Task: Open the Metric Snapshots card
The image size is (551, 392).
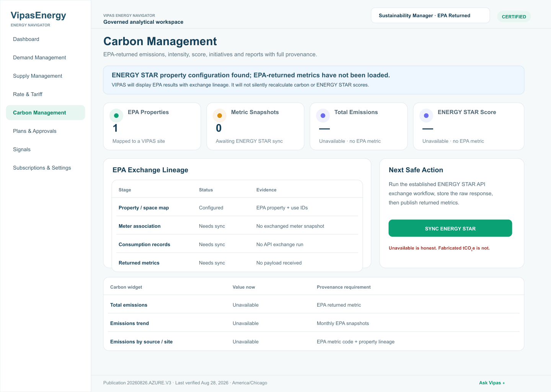Action: (x=256, y=126)
